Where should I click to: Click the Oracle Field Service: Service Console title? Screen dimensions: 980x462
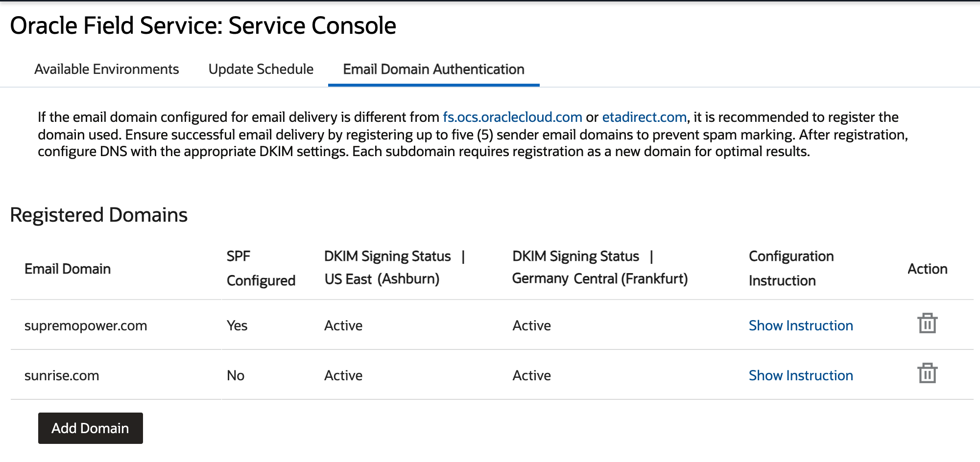[203, 25]
